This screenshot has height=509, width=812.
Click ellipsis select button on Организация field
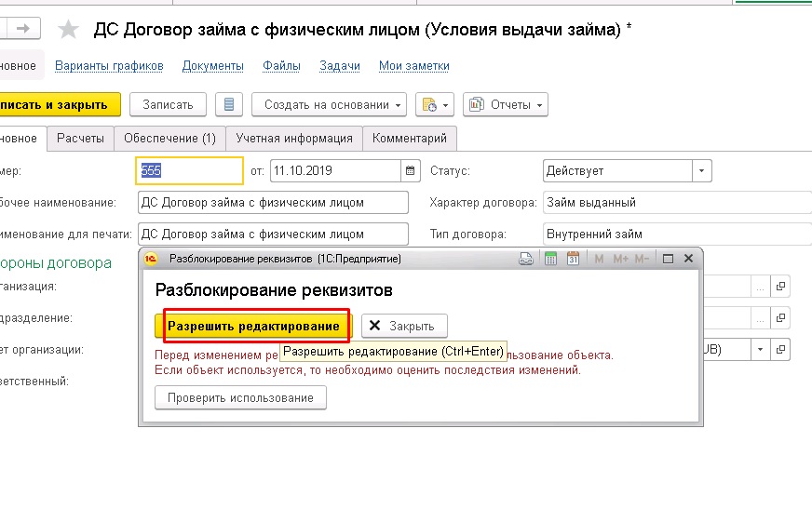(760, 286)
